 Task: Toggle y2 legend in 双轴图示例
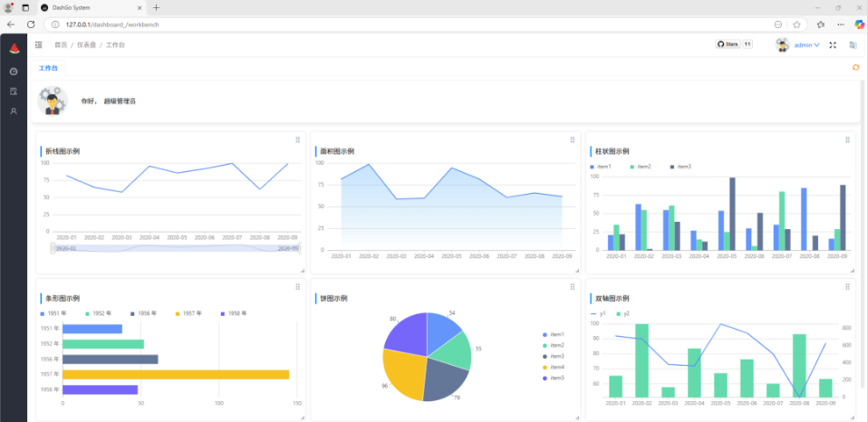coord(622,313)
